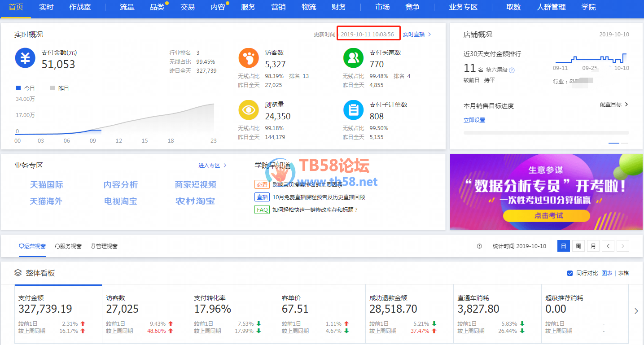
Task: Select the 访客数 27,025 metric card
Action: (x=146, y=314)
